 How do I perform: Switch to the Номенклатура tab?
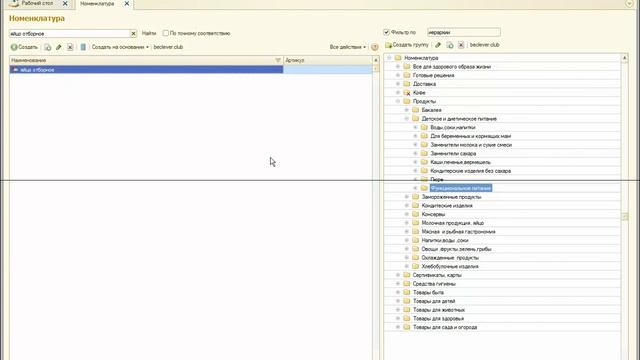[x=97, y=4]
